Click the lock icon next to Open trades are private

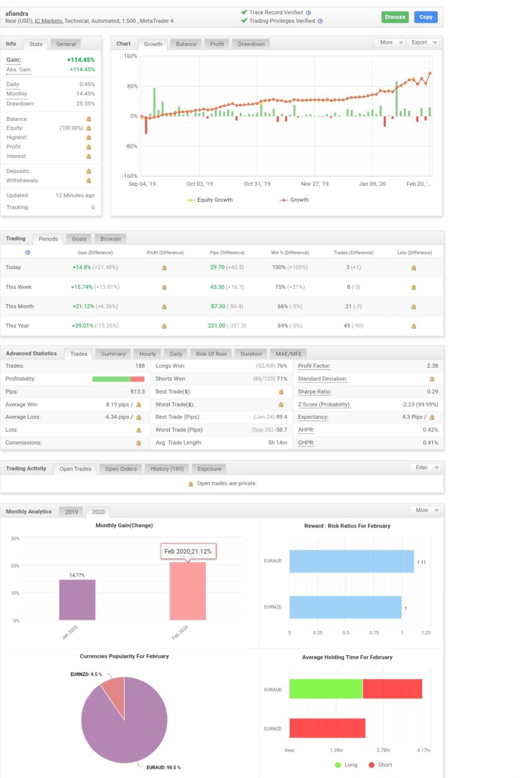point(191,484)
